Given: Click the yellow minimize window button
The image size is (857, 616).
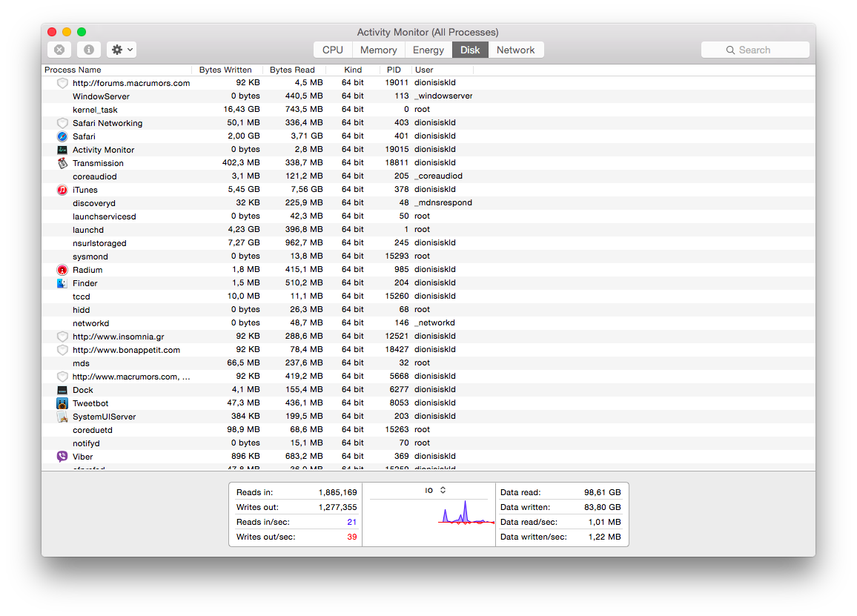Looking at the screenshot, I should (67, 32).
